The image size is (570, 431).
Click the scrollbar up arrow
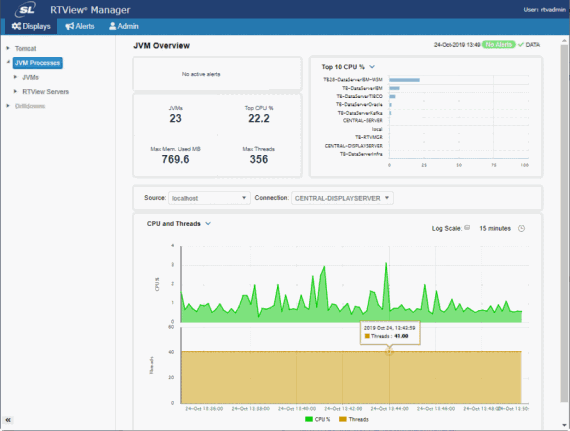coord(564,41)
